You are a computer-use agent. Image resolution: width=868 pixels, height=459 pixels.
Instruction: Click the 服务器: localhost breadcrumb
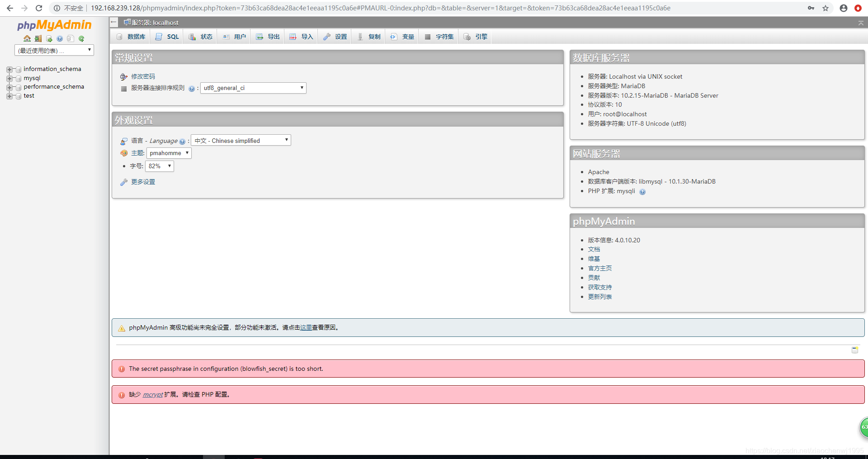pos(155,23)
